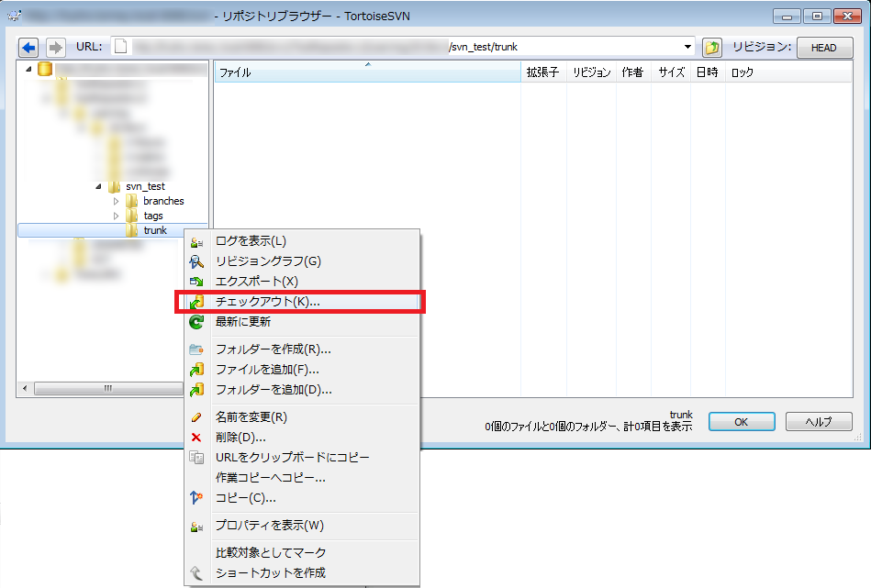The width and height of the screenshot is (871, 588).
Task: Open the URL dropdown arrow
Action: coord(687,47)
